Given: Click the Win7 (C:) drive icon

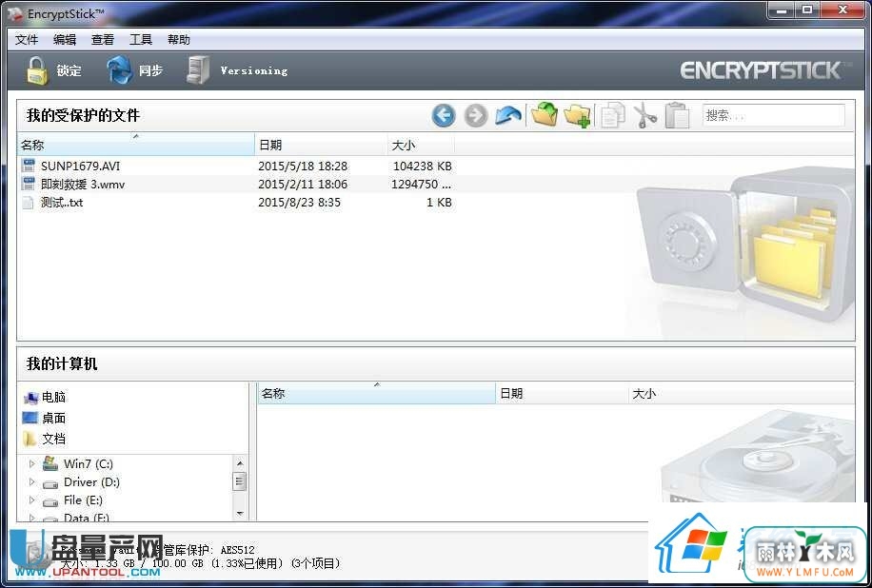Looking at the screenshot, I should click(50, 463).
